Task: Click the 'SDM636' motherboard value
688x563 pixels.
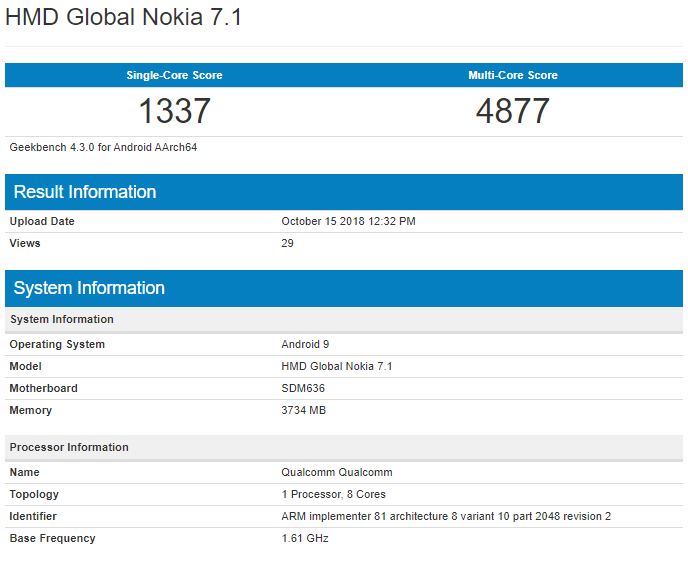Action: pos(303,388)
